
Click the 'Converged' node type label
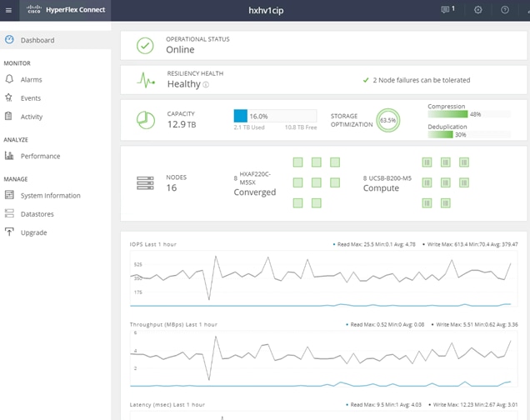click(x=255, y=192)
